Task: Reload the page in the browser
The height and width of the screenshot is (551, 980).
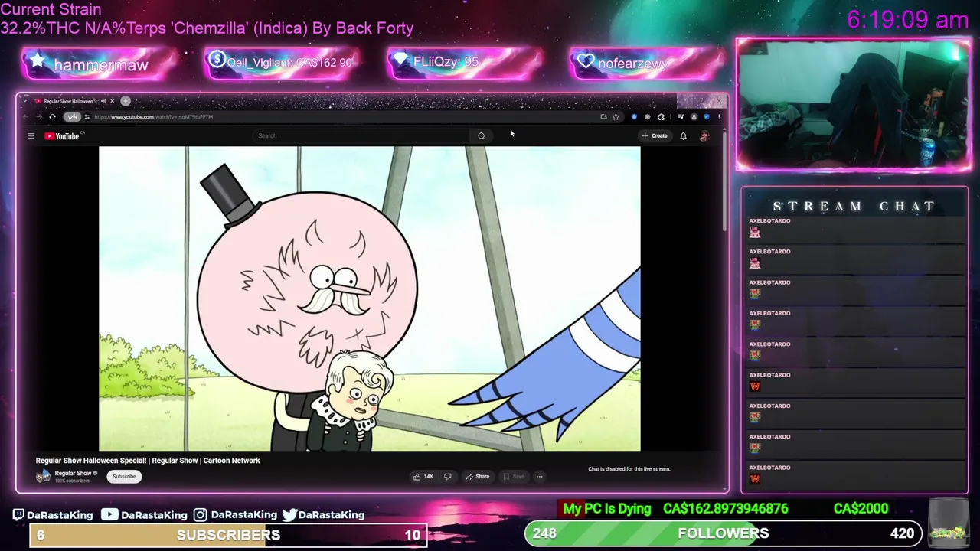Action: click(52, 117)
